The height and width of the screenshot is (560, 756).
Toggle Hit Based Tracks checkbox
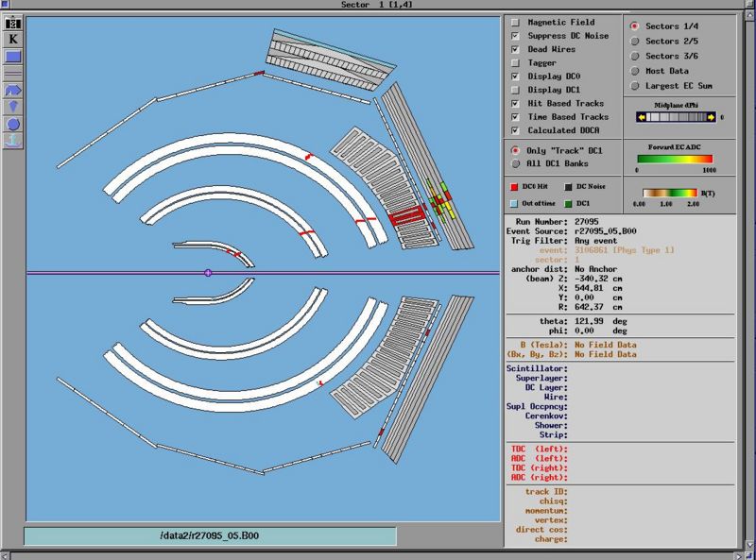515,103
